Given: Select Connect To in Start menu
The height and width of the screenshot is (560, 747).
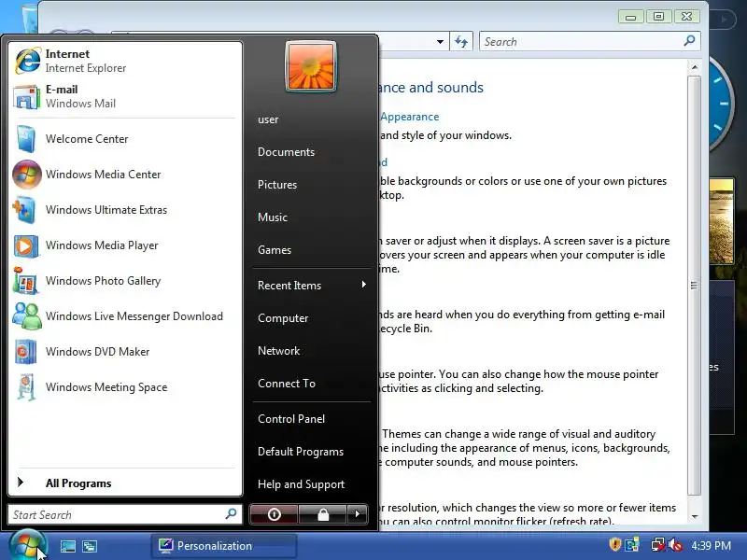Looking at the screenshot, I should click(x=287, y=384).
